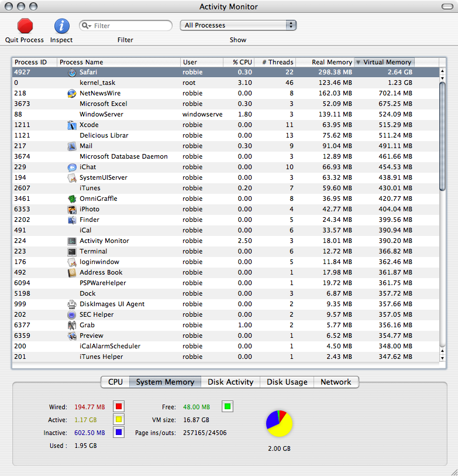Click the root user cell
This screenshot has width=458, height=476.
[189, 83]
